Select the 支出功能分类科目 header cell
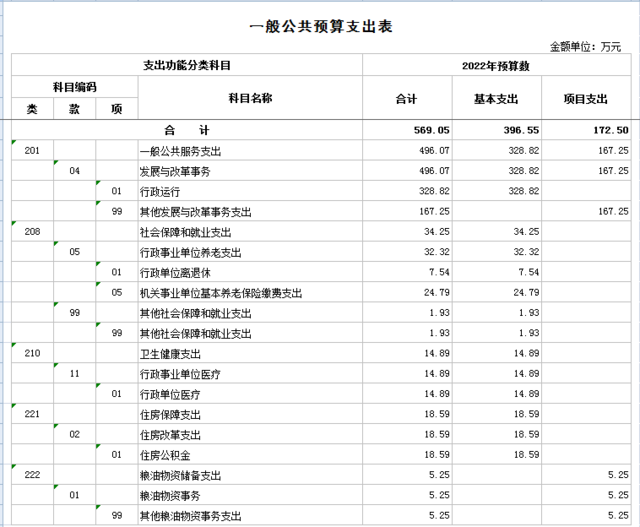Screen dimensions: 640x527 [187, 65]
